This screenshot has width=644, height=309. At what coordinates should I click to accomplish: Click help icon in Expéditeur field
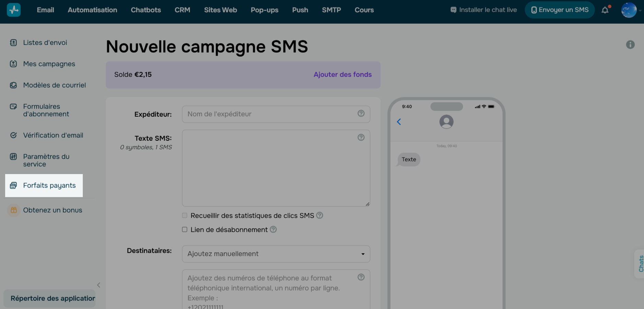click(x=361, y=113)
